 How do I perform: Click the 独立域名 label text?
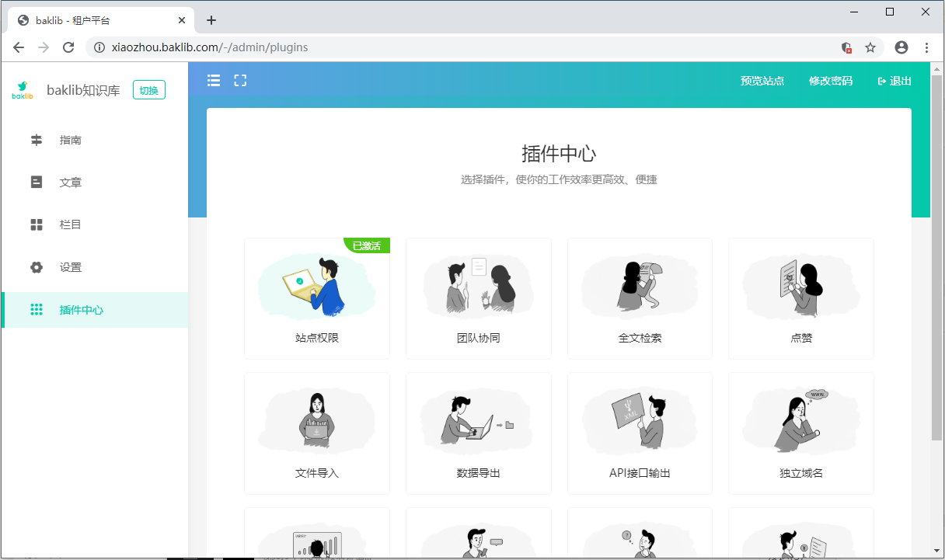[x=801, y=473]
